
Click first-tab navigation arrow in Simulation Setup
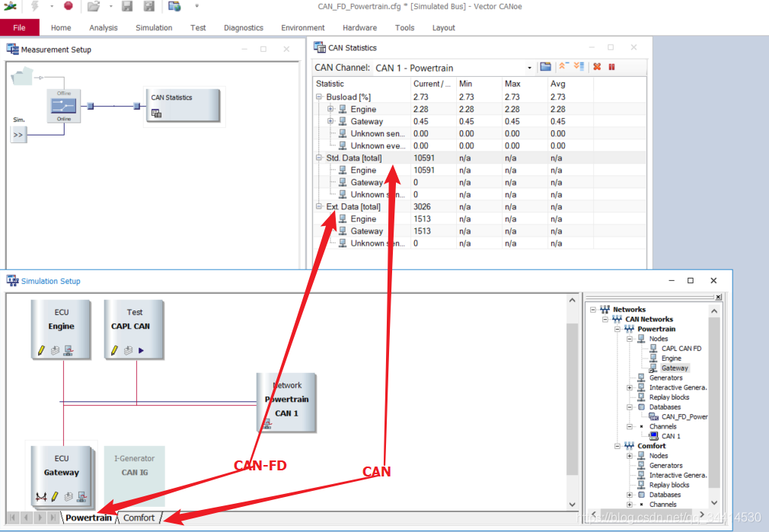click(x=13, y=518)
